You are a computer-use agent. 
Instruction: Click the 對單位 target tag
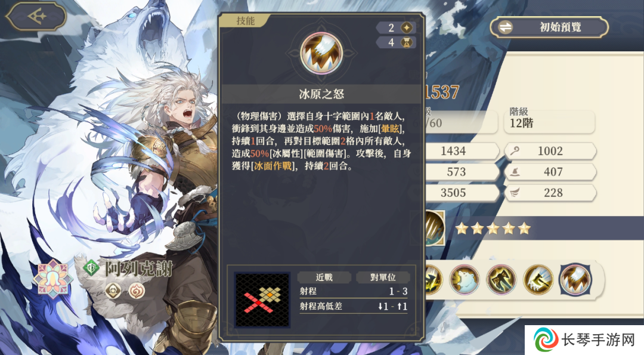[x=383, y=277]
